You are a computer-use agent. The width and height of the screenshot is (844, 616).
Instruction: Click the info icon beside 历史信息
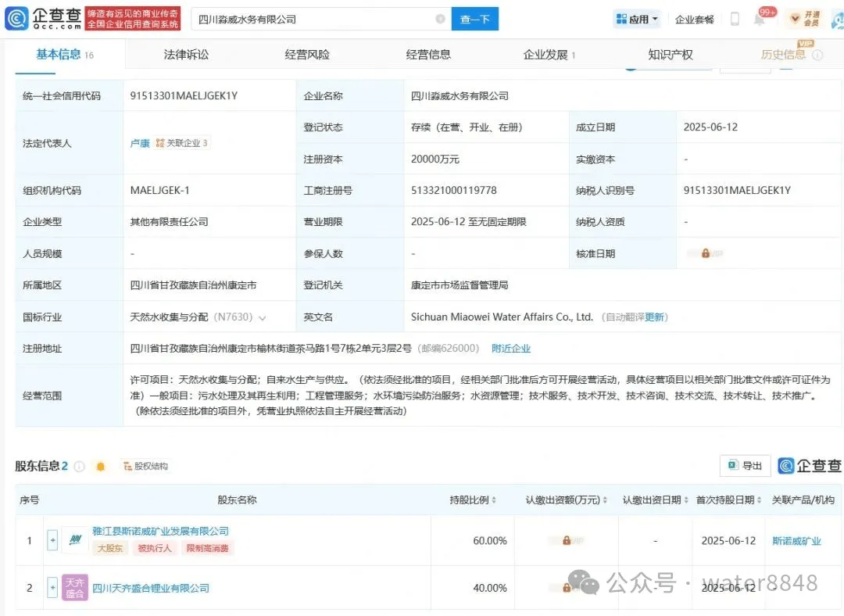[x=817, y=55]
